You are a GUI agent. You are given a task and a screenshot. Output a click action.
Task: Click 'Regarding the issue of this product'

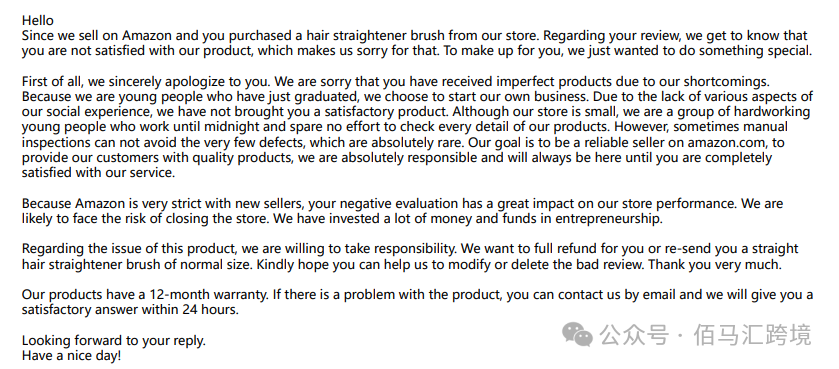(x=128, y=249)
